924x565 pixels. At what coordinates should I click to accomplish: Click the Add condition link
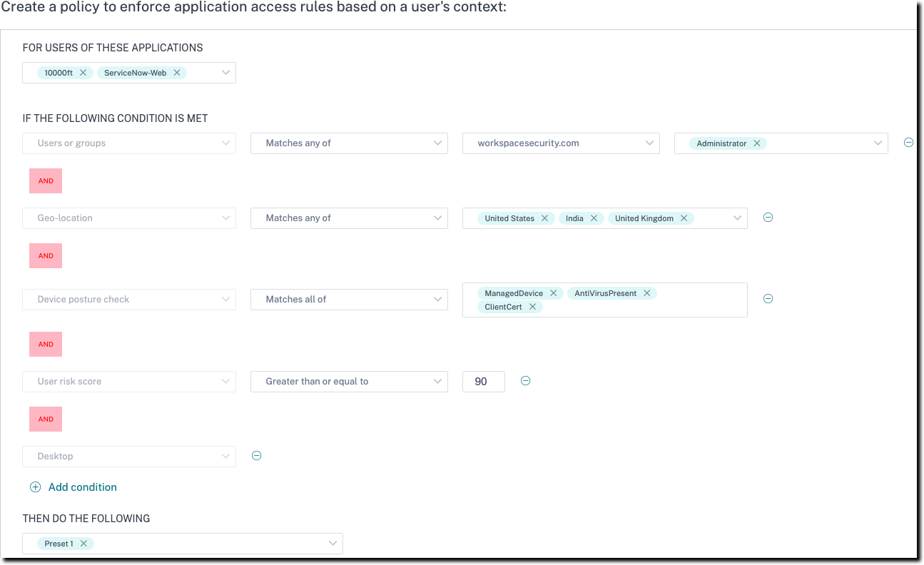83,487
